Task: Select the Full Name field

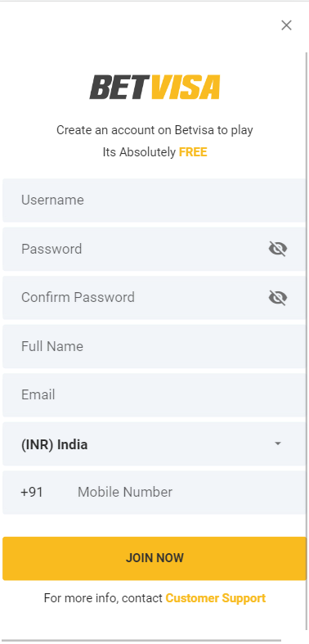Action: coord(154,347)
